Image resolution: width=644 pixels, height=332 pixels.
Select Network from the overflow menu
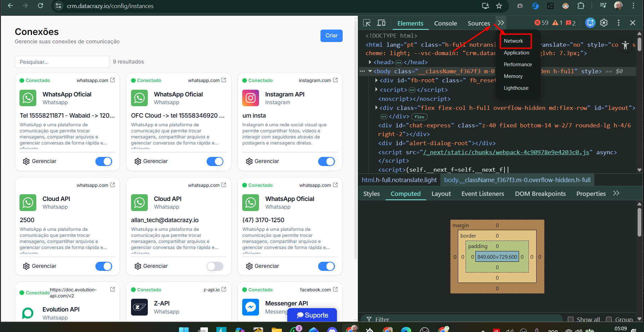click(513, 41)
